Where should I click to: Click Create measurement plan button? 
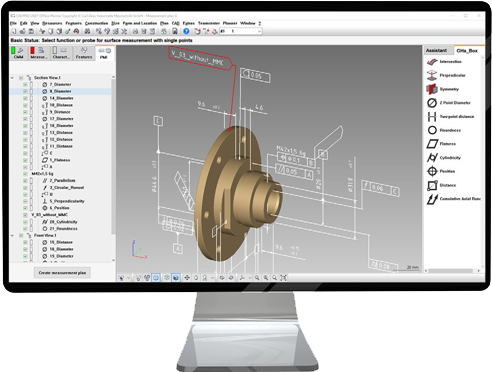tap(62, 273)
